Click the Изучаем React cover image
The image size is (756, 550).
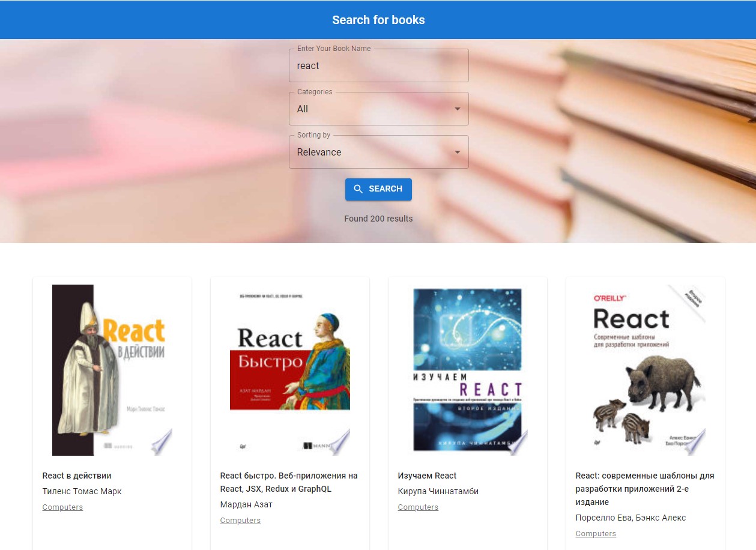point(468,369)
